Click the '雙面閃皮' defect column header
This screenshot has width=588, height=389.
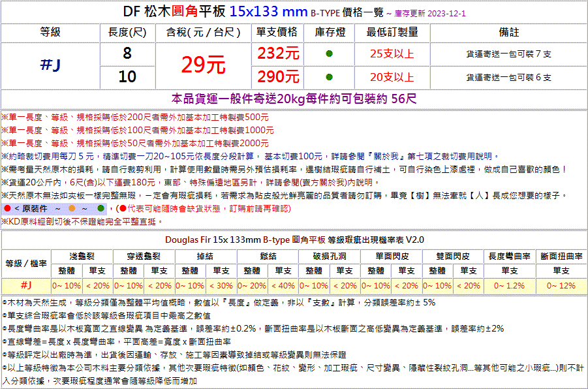tap(453, 257)
